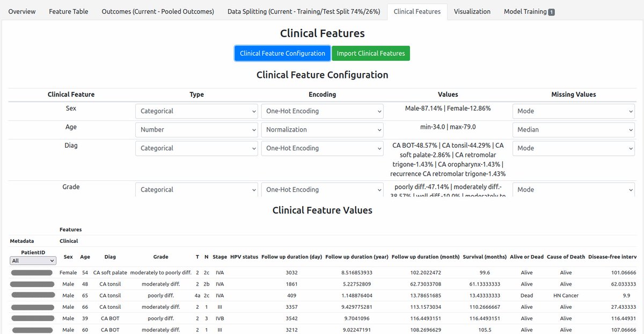
Task: Click the Follow up duration (year) header
Action: (356, 257)
